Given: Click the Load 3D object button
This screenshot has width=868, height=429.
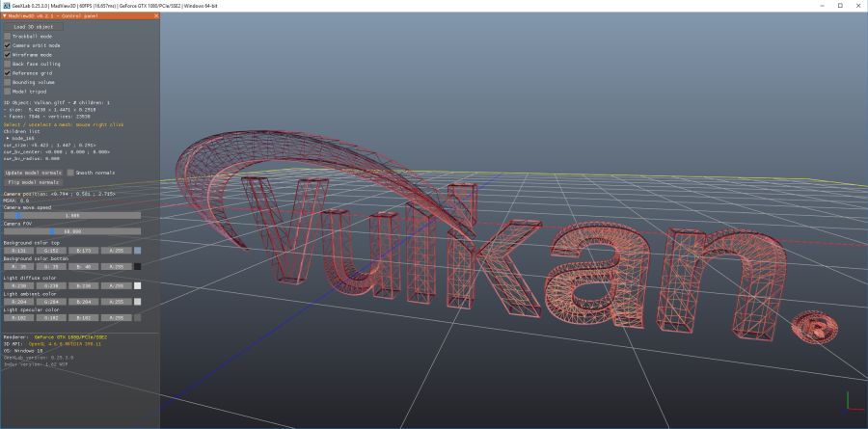Looking at the screenshot, I should (33, 27).
